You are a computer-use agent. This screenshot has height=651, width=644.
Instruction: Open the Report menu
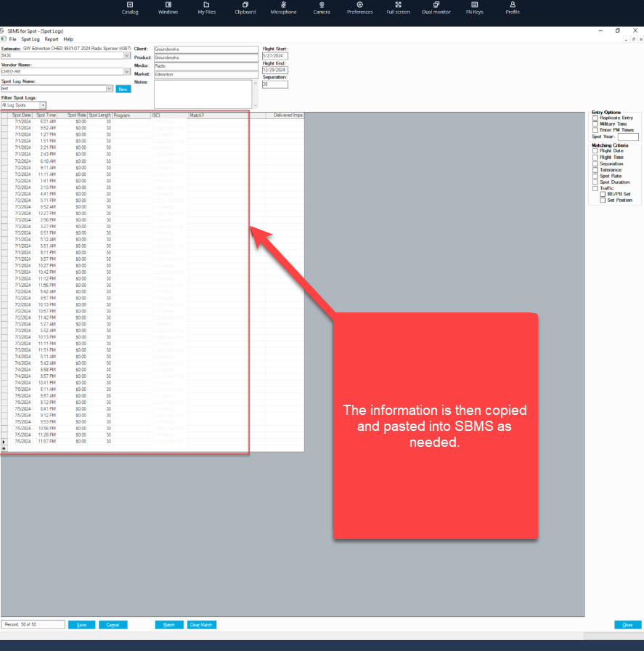[x=52, y=39]
